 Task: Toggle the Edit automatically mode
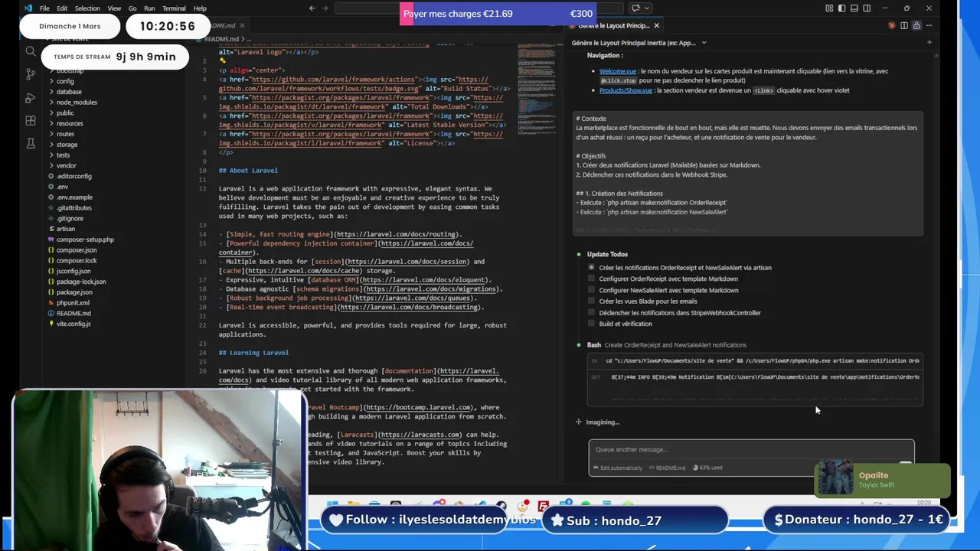617,468
